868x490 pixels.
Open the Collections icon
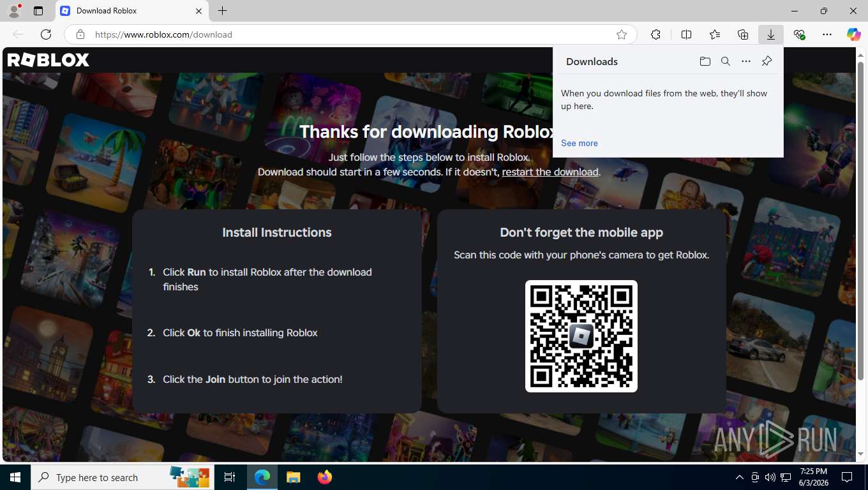(x=743, y=34)
